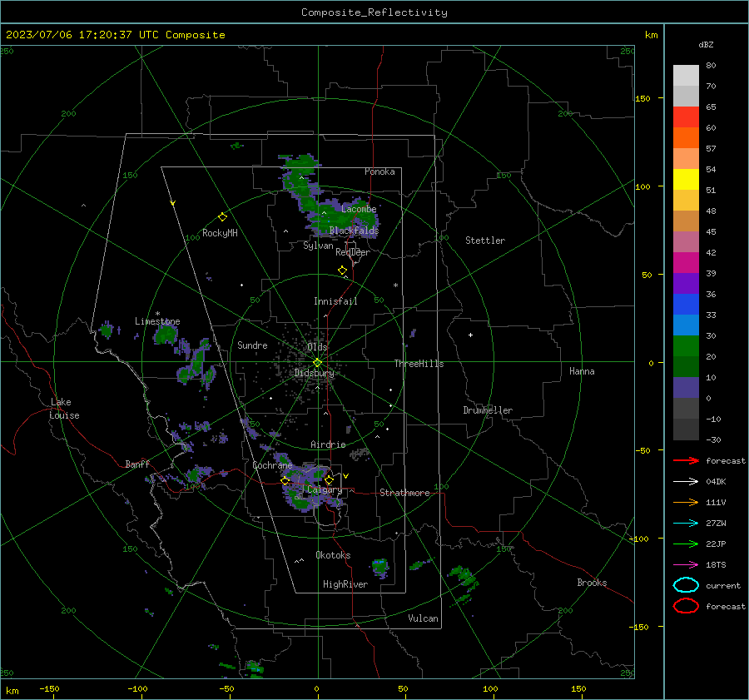This screenshot has height=700, width=749.
Task: Click the Brooks city label
Action: [592, 583]
